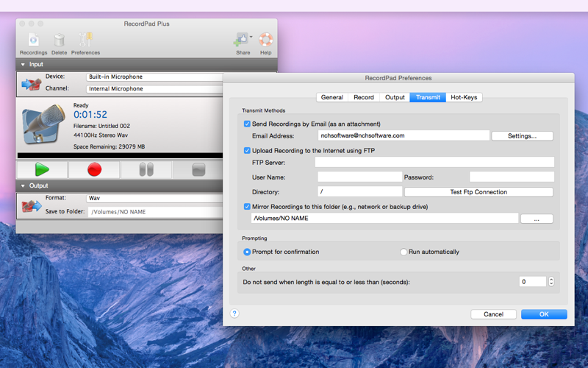
Task: Open the Help lifebuoy icon
Action: click(265, 40)
